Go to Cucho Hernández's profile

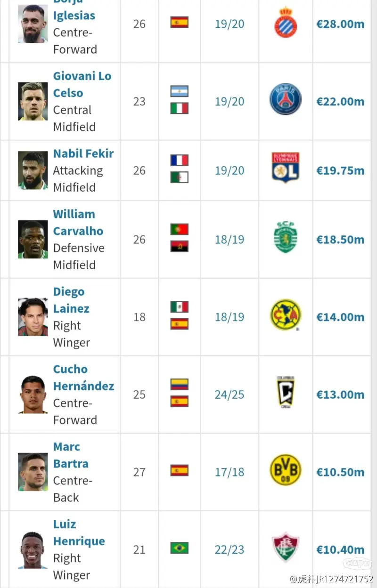click(83, 378)
